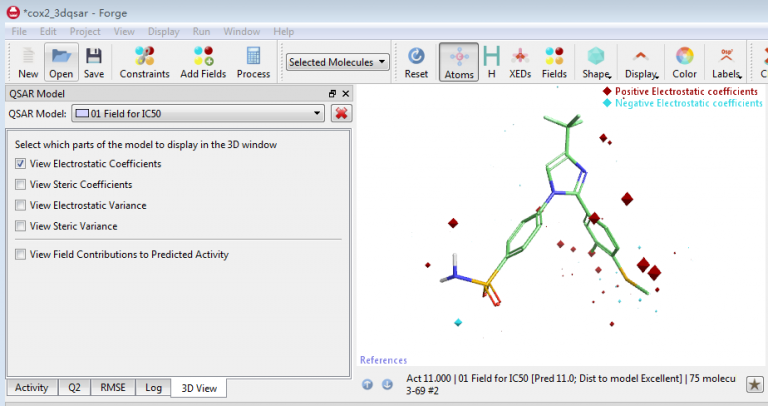Uncheck View Electrostatic Coefficients

21,164
